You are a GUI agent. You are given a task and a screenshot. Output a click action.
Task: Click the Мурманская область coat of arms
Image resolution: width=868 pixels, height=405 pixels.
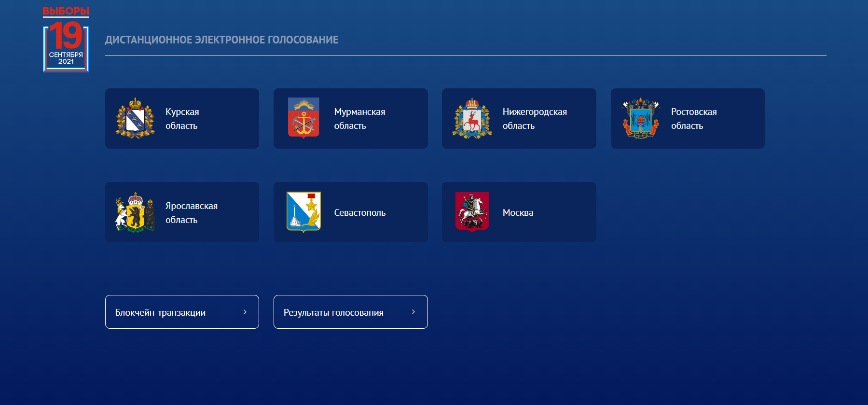pos(303,118)
